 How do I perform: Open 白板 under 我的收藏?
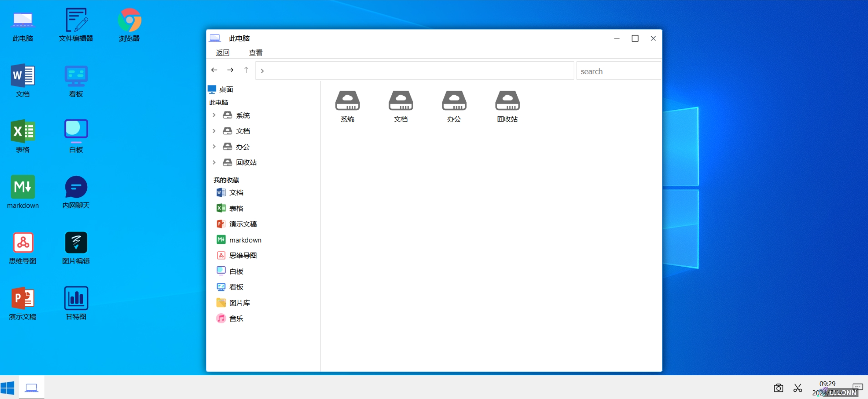point(230,271)
